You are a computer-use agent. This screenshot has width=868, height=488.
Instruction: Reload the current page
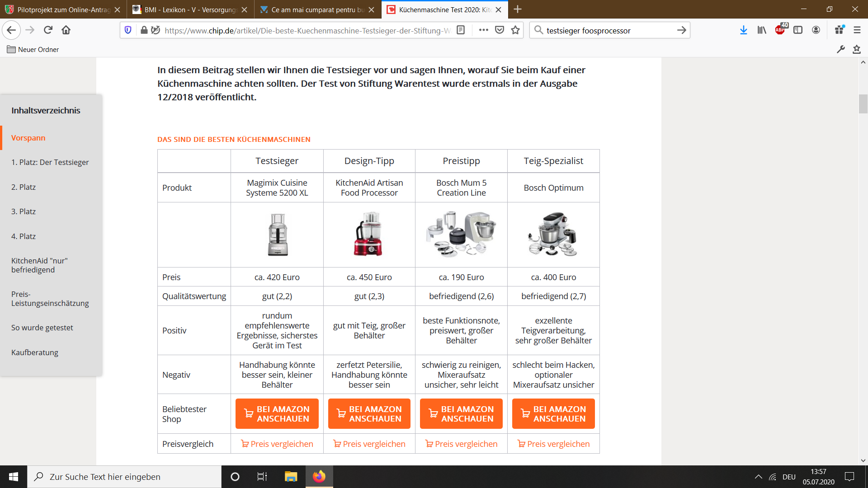tap(48, 30)
